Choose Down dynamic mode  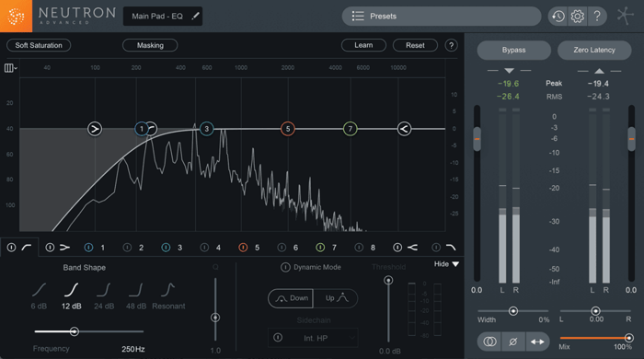(291, 298)
